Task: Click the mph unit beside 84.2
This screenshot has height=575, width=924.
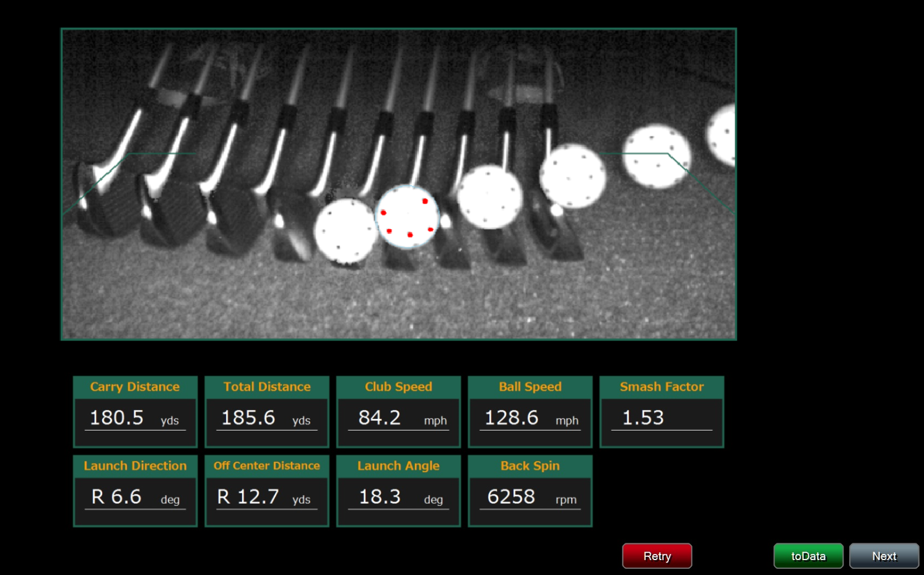Action: coord(435,421)
